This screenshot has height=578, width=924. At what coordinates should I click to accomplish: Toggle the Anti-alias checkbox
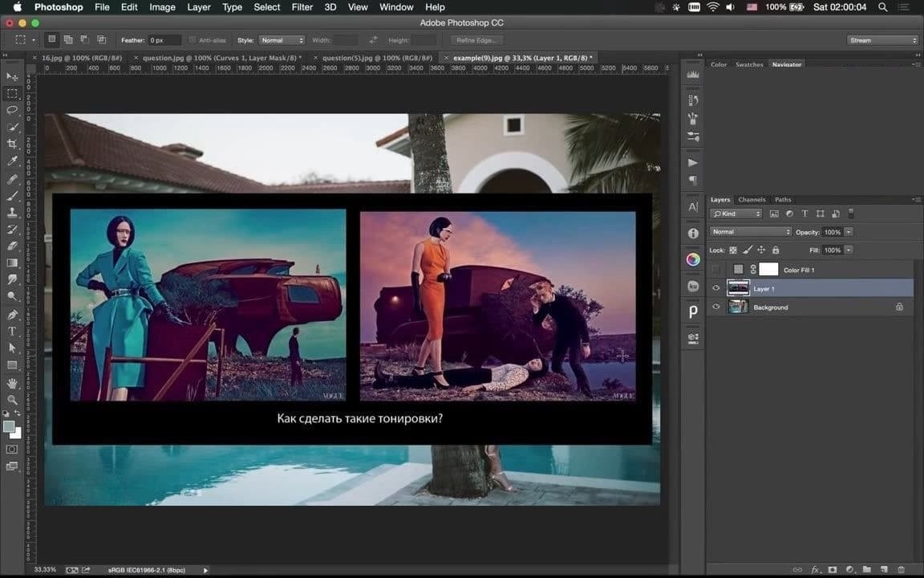(x=192, y=40)
